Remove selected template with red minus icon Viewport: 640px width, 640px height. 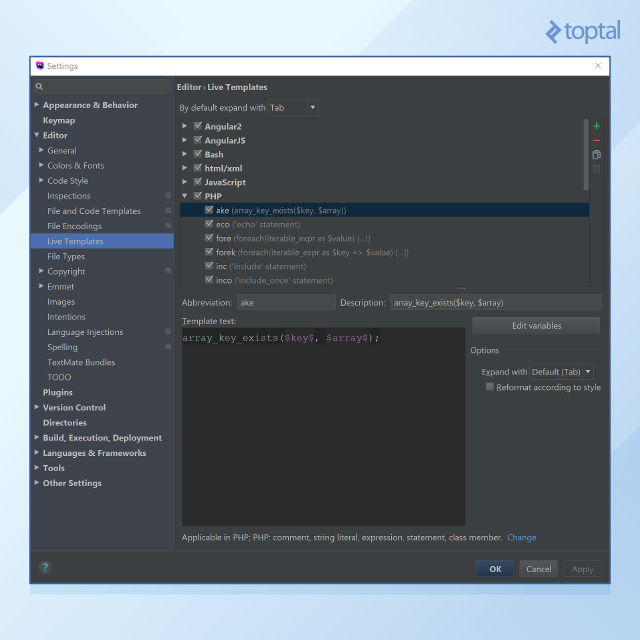pyautogui.click(x=596, y=140)
